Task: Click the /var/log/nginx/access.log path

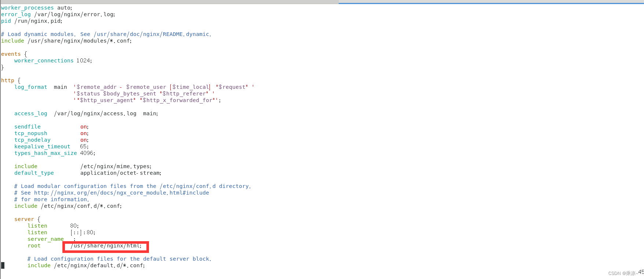Action: (x=95, y=113)
